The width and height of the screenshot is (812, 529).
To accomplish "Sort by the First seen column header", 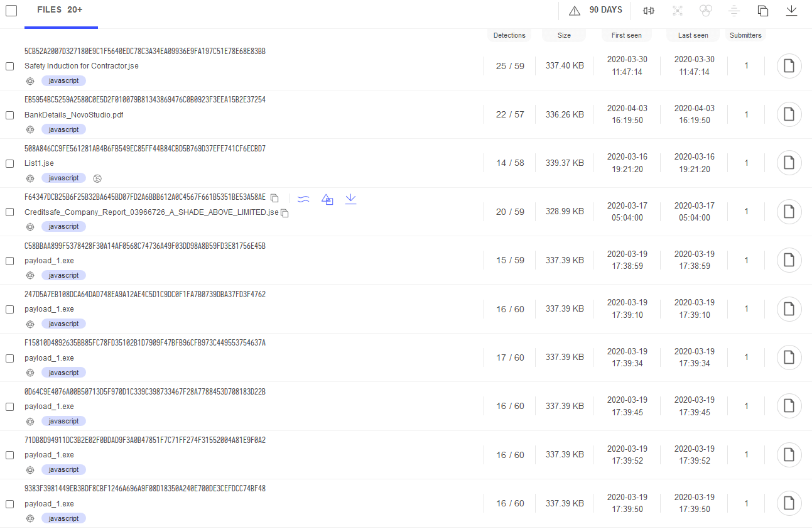I will click(626, 35).
